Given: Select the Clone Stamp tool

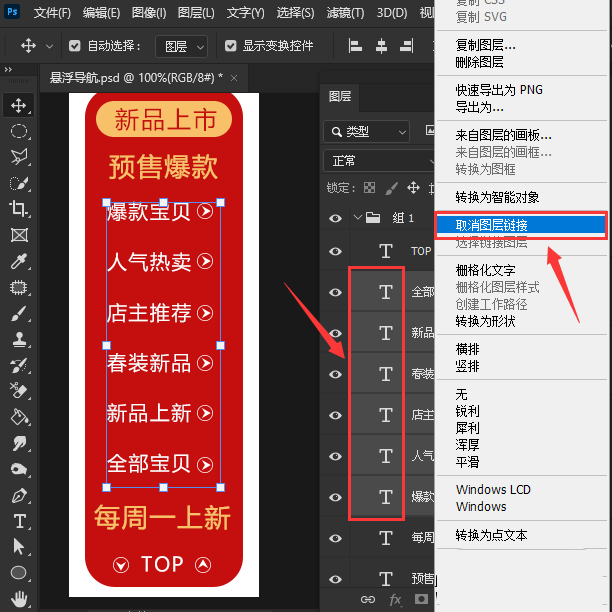Looking at the screenshot, I should click(18, 339).
